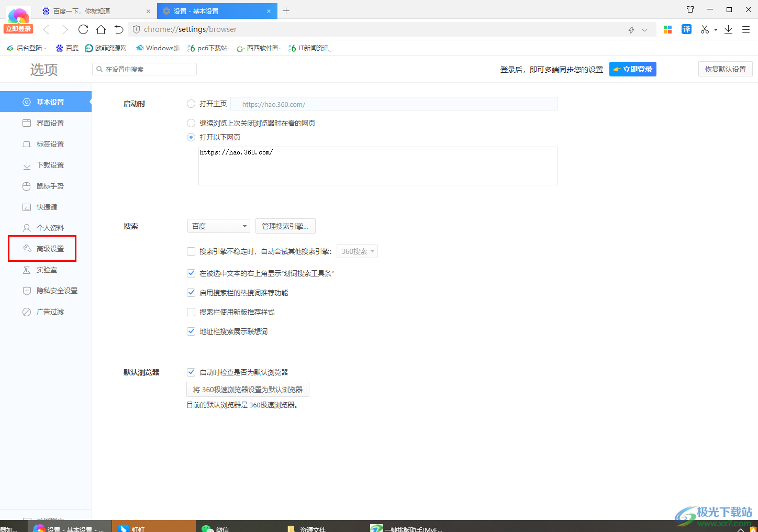Open the skin shirt icon in title bar
The image size is (758, 532).
(x=690, y=9)
